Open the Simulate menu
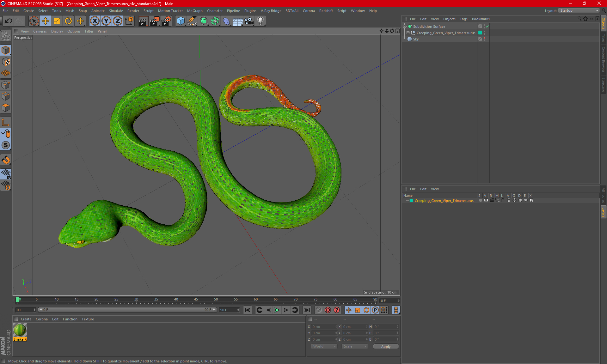This screenshot has width=607, height=364. pos(116,11)
